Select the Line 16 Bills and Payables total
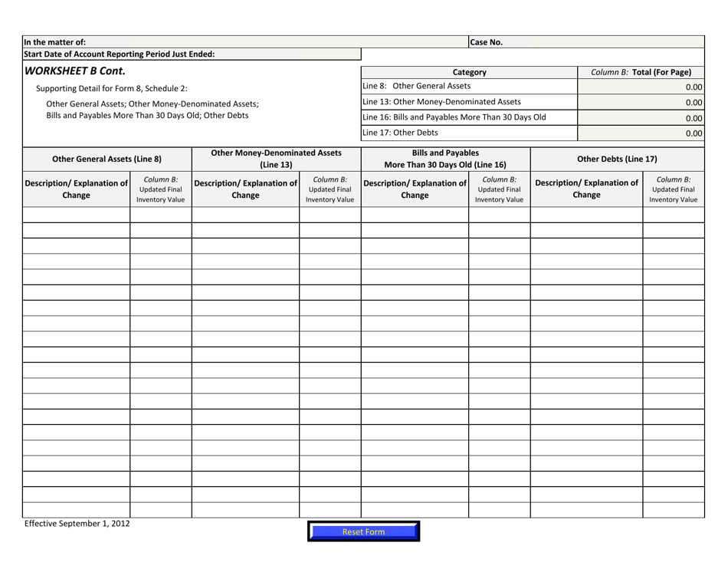The width and height of the screenshot is (728, 562). [641, 117]
